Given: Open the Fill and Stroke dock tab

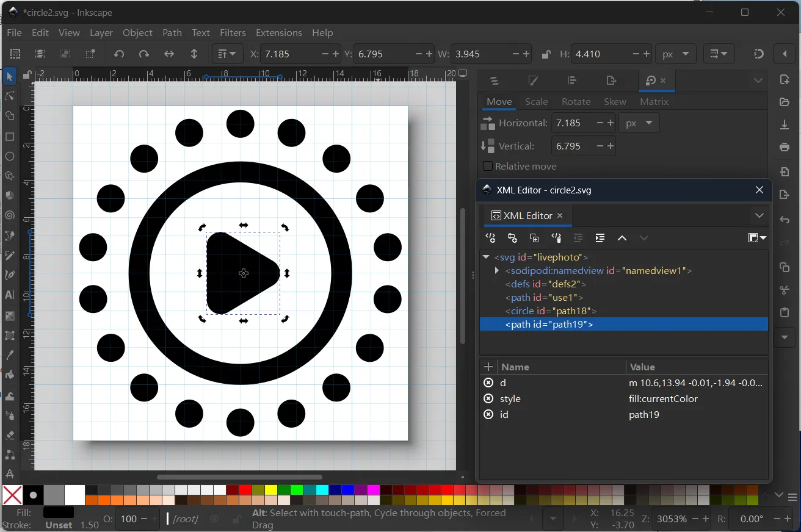Looking at the screenshot, I should (x=533, y=81).
